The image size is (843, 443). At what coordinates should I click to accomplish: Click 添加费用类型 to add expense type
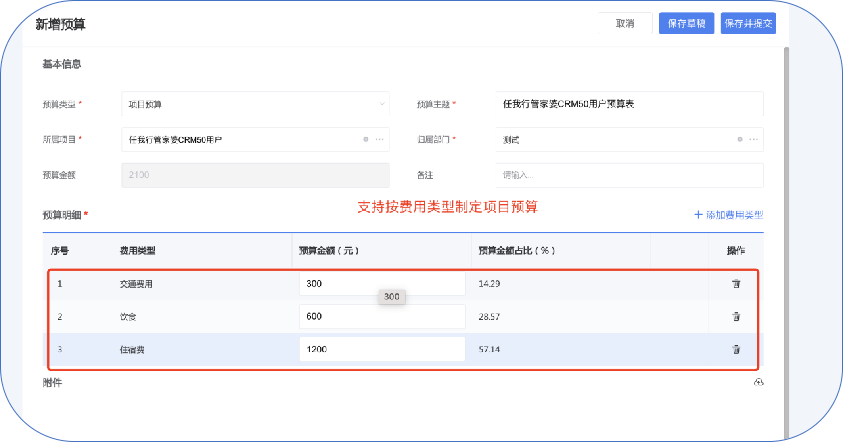tap(728, 215)
